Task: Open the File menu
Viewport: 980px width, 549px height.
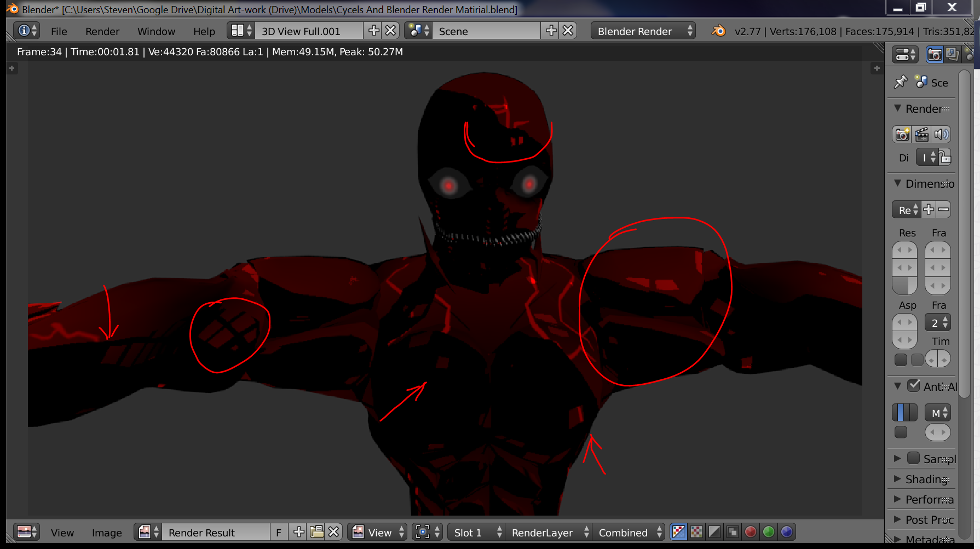Action: pos(59,31)
